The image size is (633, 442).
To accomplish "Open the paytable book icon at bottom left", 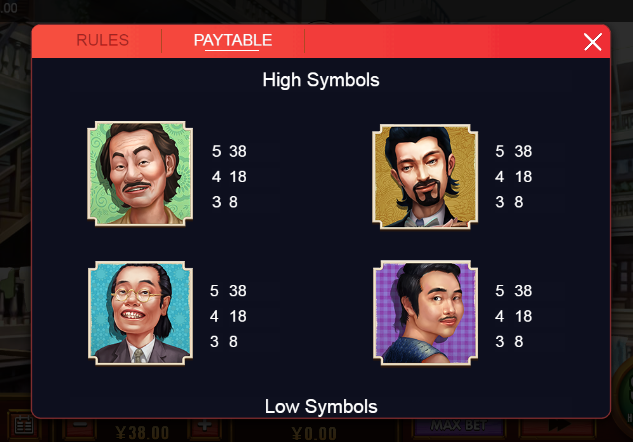I will coord(23,426).
